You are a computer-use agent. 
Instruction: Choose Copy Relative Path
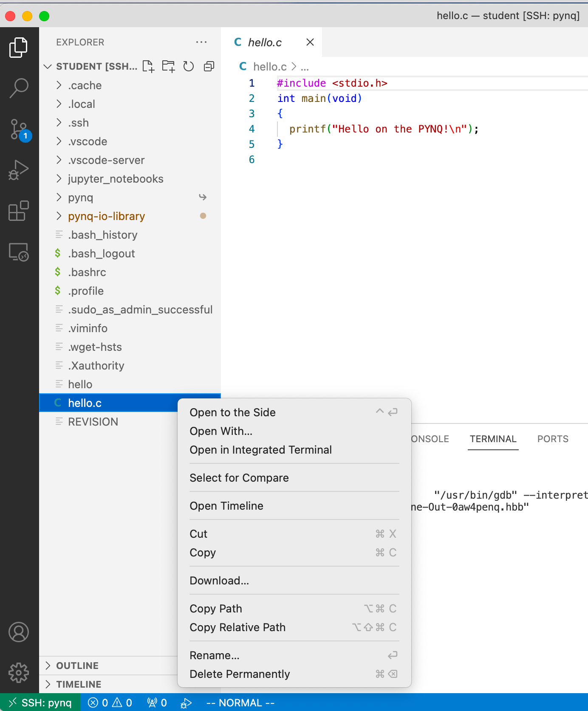point(294,627)
